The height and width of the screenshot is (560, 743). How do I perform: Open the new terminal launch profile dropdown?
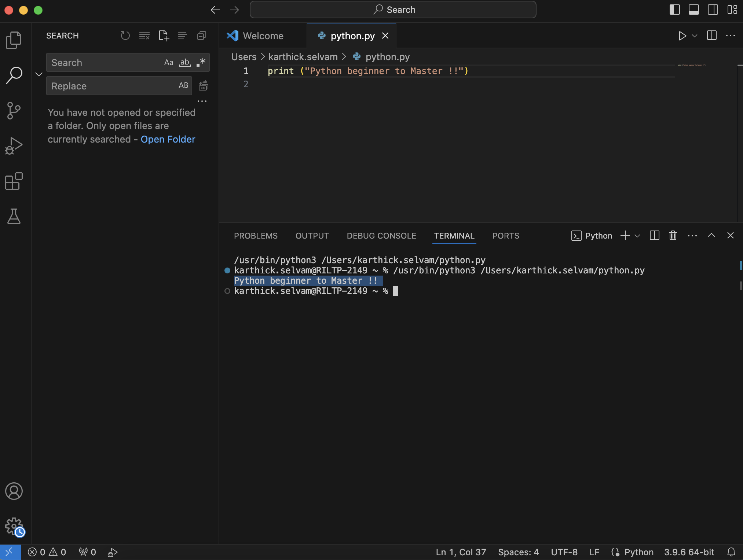tap(637, 236)
